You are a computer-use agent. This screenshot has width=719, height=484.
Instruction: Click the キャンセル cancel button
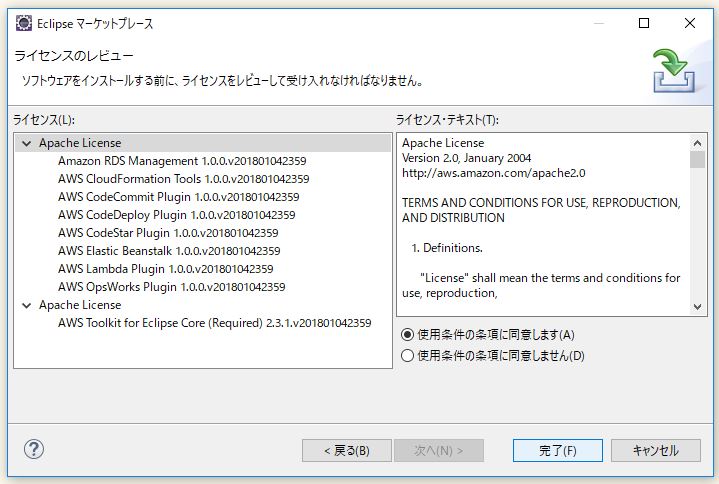click(656, 451)
